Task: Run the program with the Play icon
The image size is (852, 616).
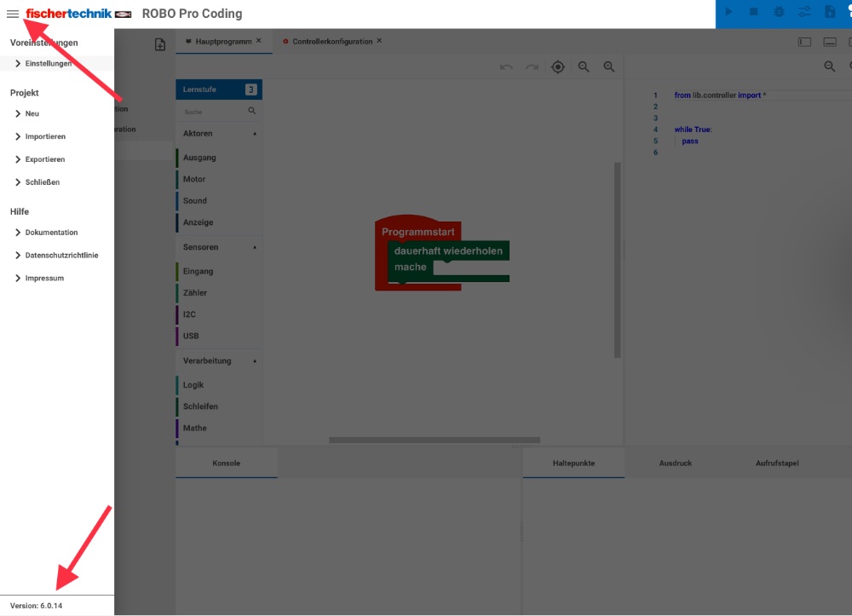Action: click(x=728, y=12)
